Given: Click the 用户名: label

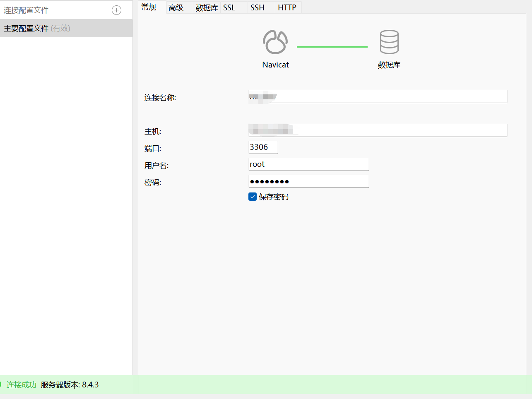Looking at the screenshot, I should 156,166.
